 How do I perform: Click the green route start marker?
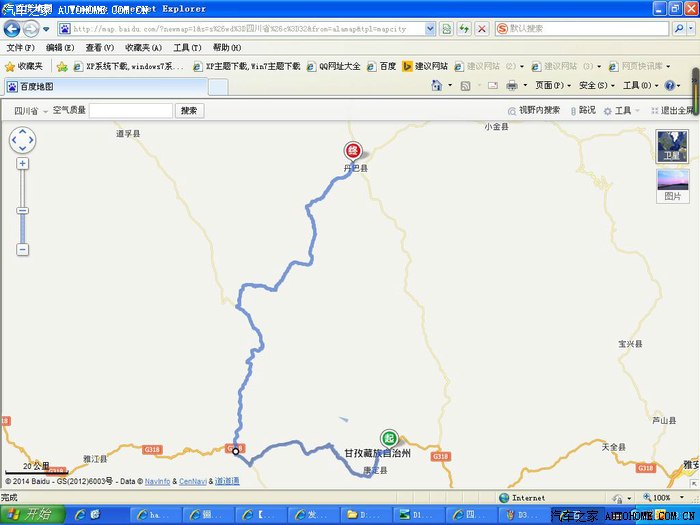[388, 437]
